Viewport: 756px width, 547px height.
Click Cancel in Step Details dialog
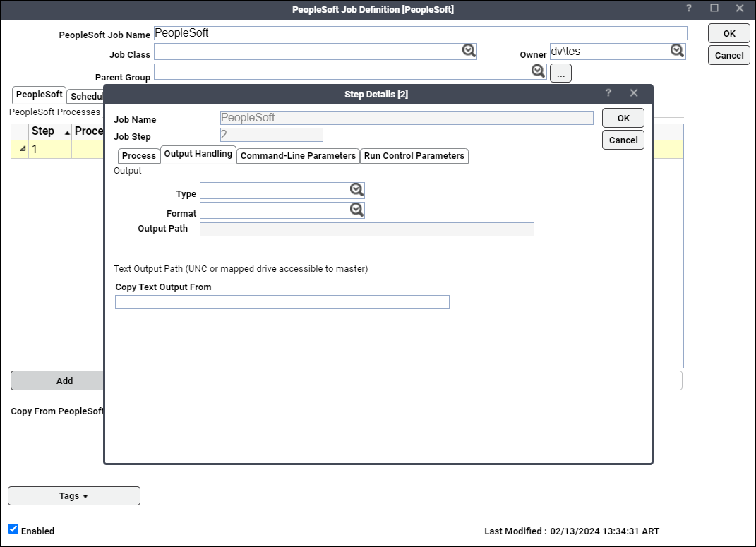(623, 140)
